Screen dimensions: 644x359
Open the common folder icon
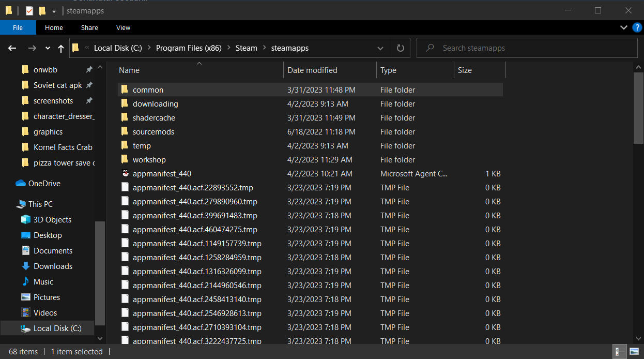tap(125, 89)
